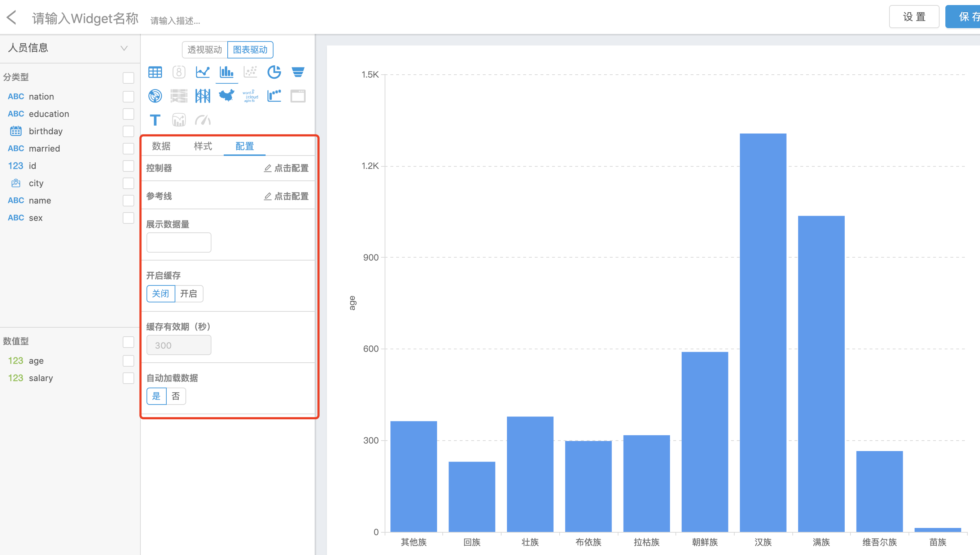Screen dimensions: 980x555
Task: Click the 展示数据量 input box
Action: pos(179,242)
